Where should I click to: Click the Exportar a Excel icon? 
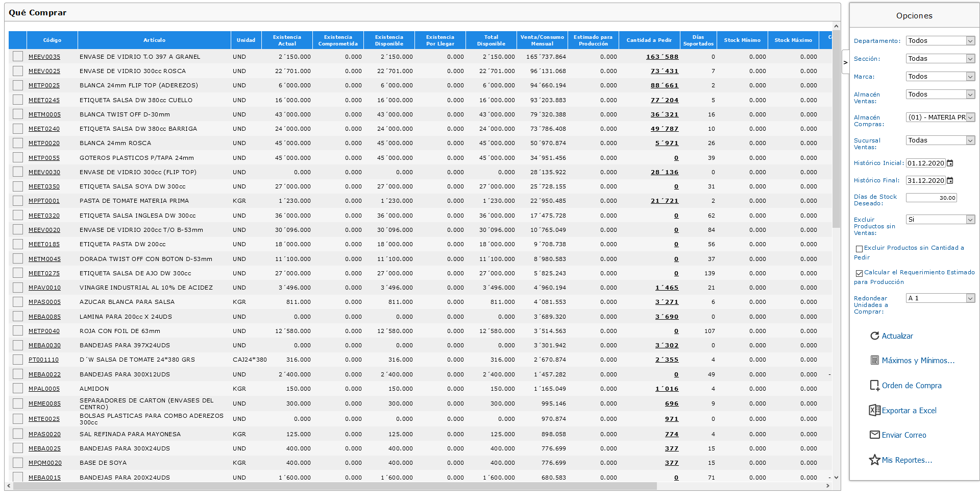(874, 410)
